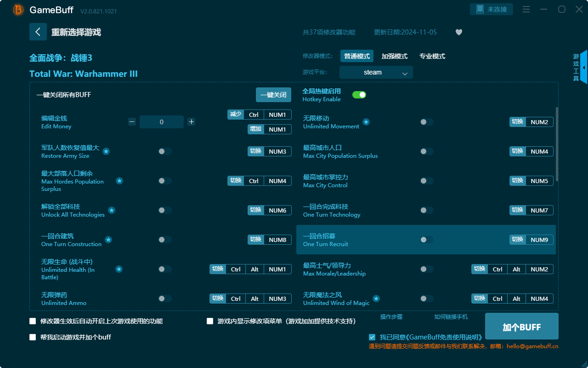Click the star beside Unlimited Movement
588x368 pixels.
366,122
